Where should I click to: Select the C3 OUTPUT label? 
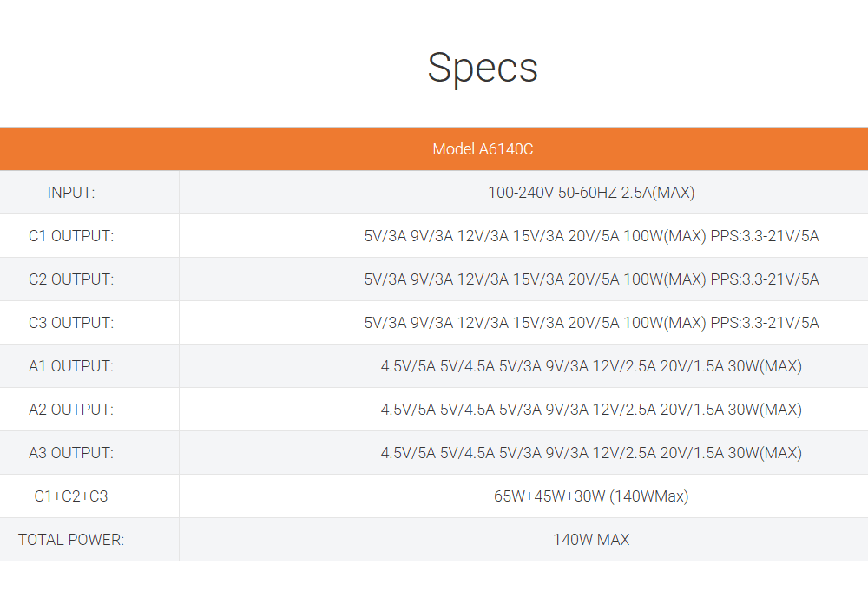click(71, 323)
